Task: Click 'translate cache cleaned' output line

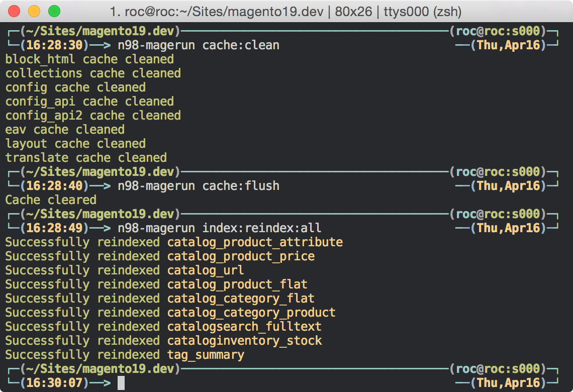Action: coord(86,158)
